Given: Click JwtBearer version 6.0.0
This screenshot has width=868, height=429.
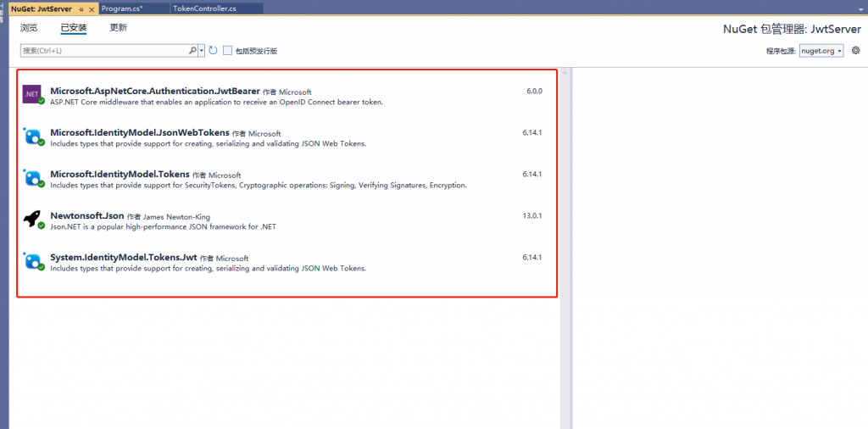Looking at the screenshot, I should click(x=534, y=92).
